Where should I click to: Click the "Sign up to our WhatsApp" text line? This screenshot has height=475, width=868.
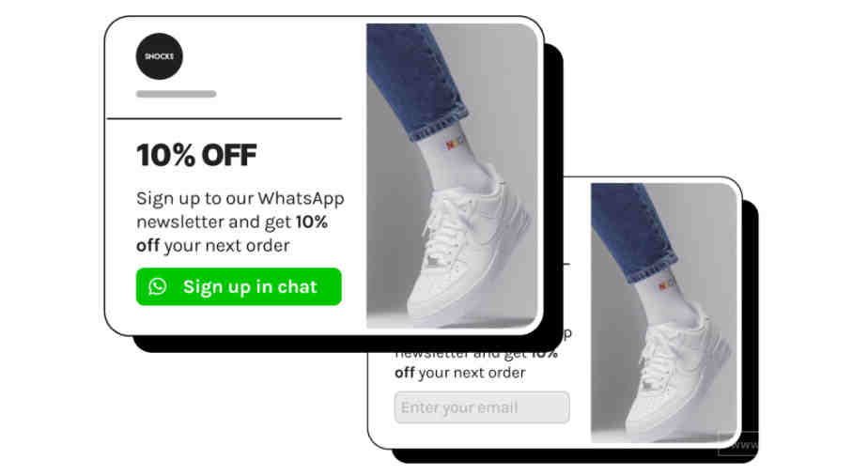pyautogui.click(x=240, y=198)
